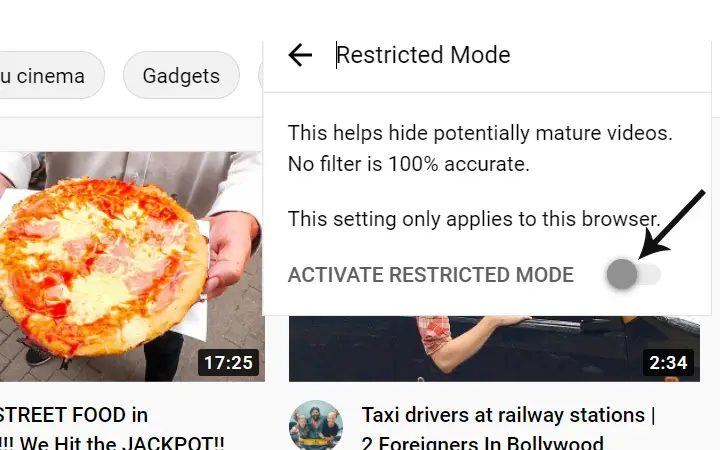Viewport: 720px width, 450px height.
Task: Select the cinema filter chip
Action: (x=50, y=75)
